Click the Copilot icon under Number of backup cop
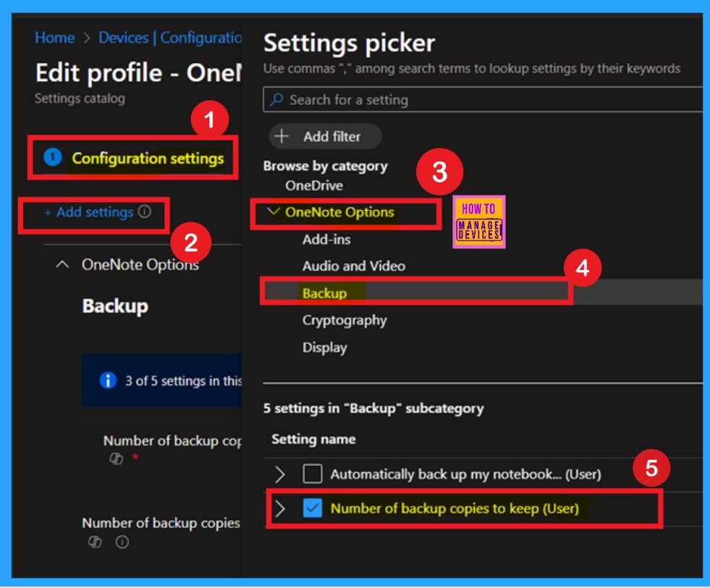710x588 pixels. 117,458
